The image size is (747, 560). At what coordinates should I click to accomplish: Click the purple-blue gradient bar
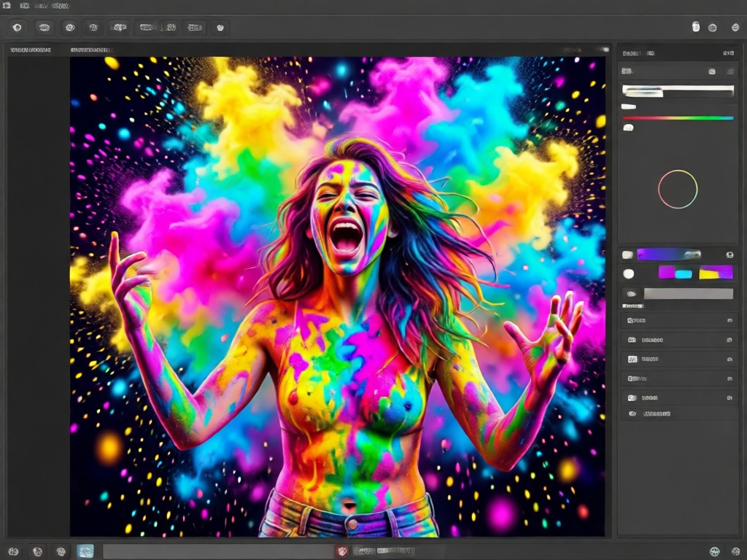click(669, 254)
